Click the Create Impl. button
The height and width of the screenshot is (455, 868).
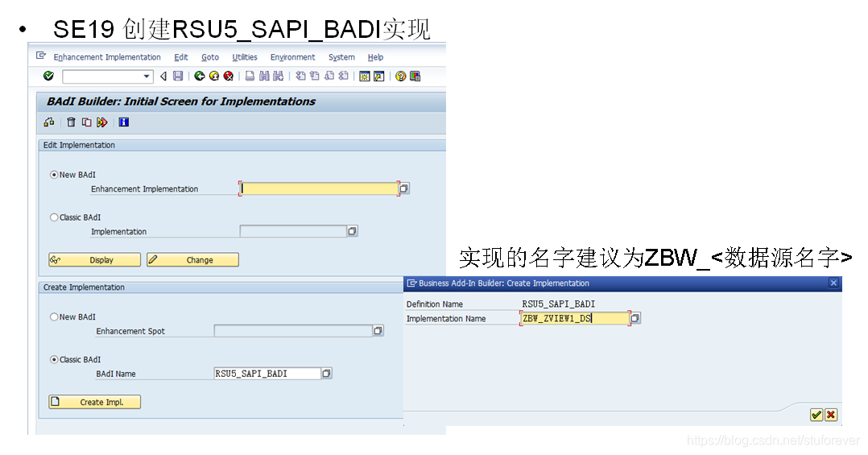pyautogui.click(x=95, y=403)
